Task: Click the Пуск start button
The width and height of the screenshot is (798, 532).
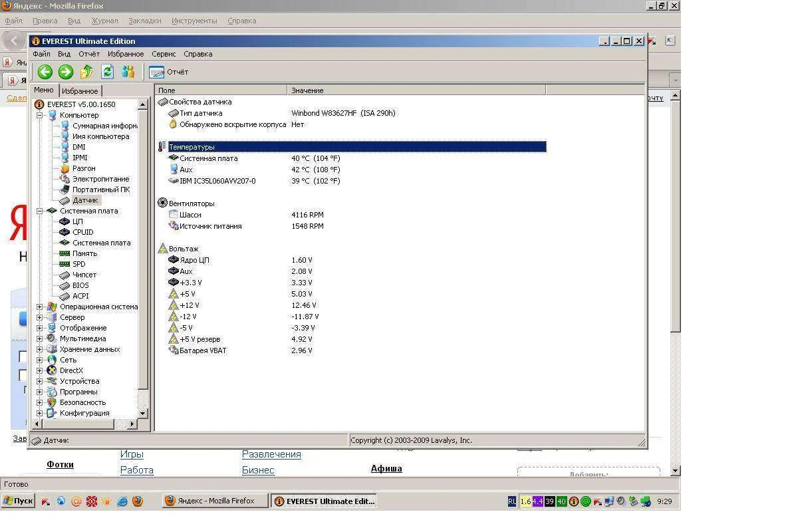Action: (x=18, y=501)
